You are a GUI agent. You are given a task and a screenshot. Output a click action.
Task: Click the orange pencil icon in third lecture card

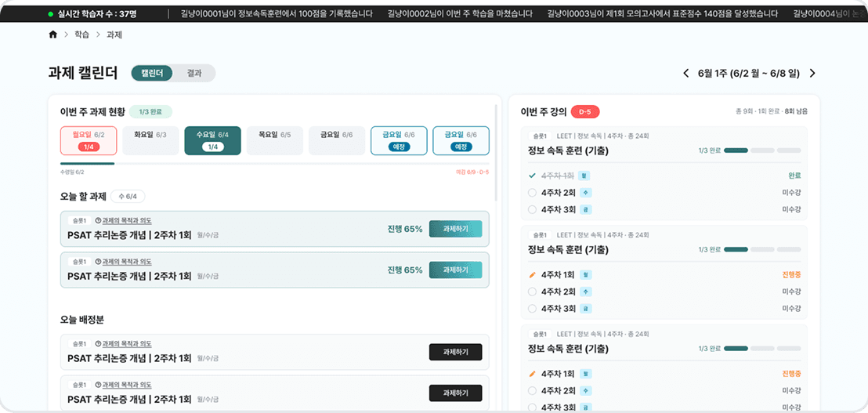pos(533,374)
